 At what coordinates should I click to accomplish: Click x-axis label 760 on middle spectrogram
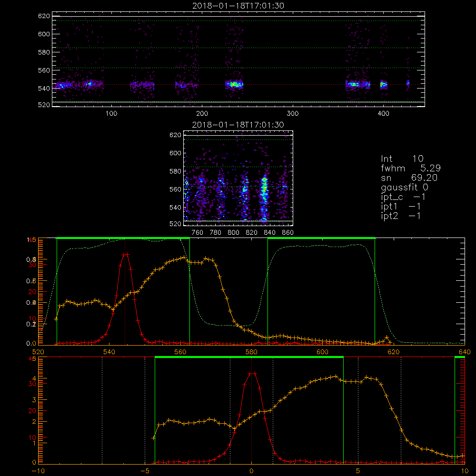click(198, 233)
